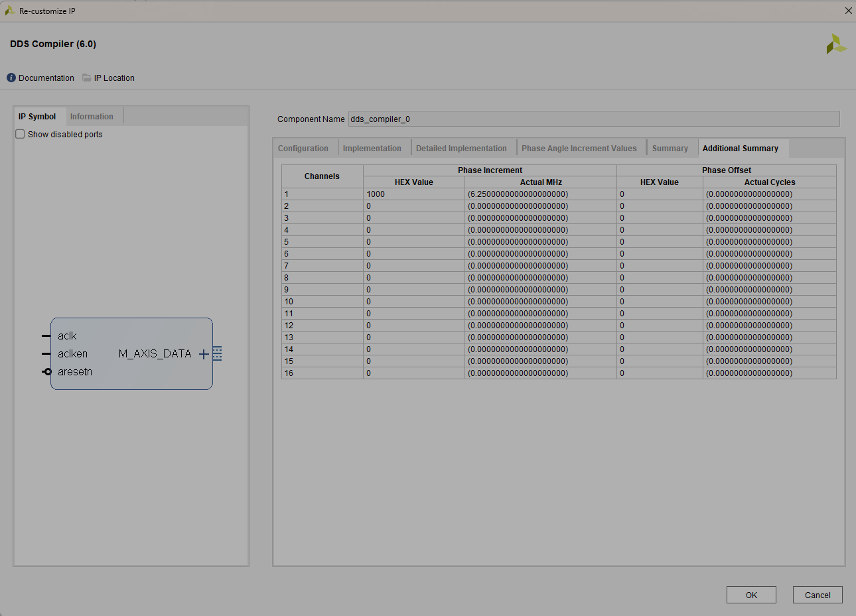Click the Phase Offset header
The height and width of the screenshot is (616, 856).
727,170
